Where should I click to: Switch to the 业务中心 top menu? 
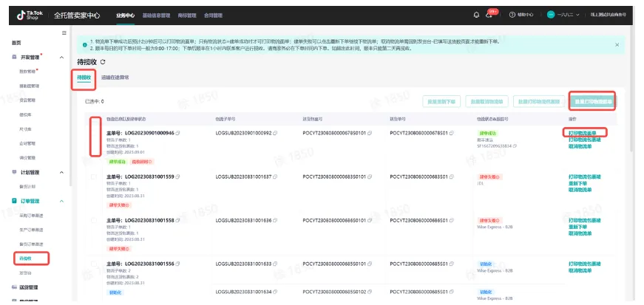pos(125,16)
